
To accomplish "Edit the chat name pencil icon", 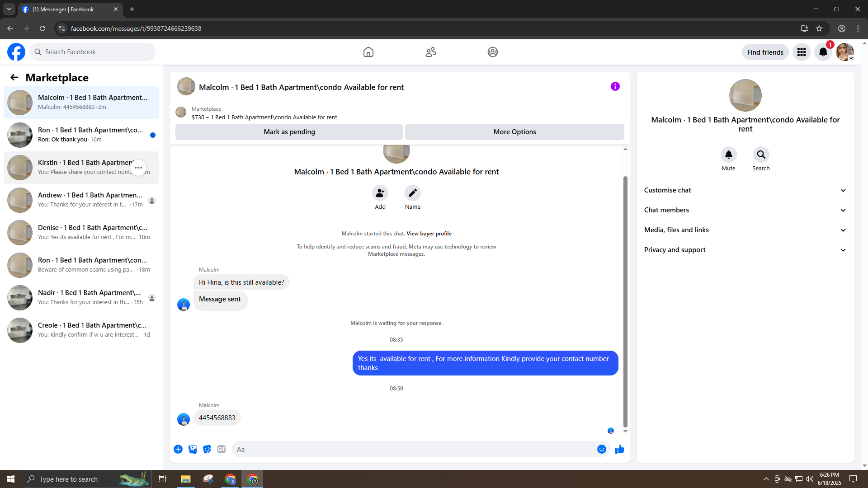I will 413,193.
